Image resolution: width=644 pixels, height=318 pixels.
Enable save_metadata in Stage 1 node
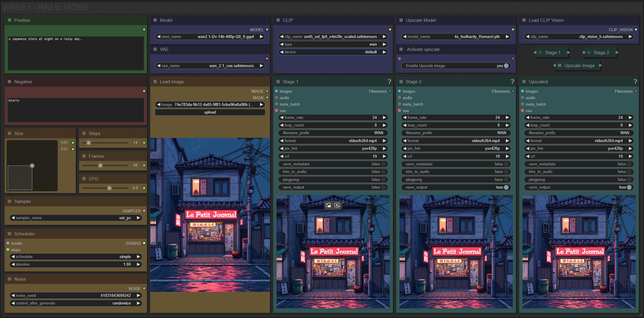tap(383, 164)
